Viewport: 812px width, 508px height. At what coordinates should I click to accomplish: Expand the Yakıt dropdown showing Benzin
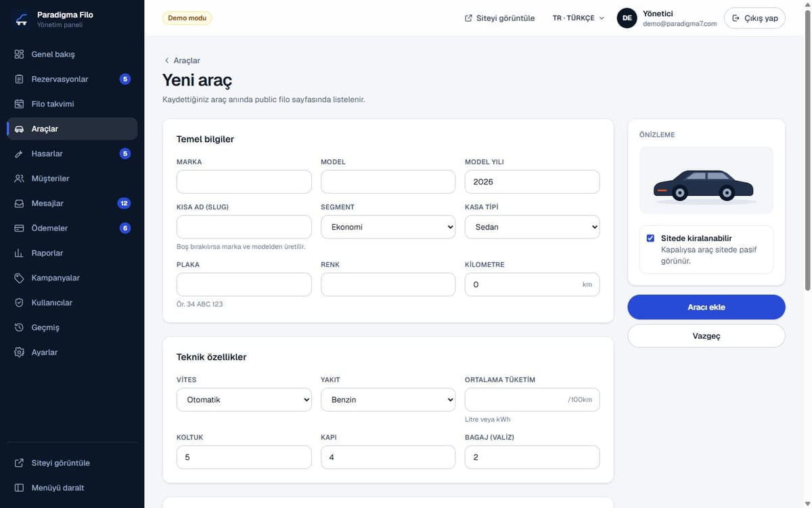[x=388, y=400]
